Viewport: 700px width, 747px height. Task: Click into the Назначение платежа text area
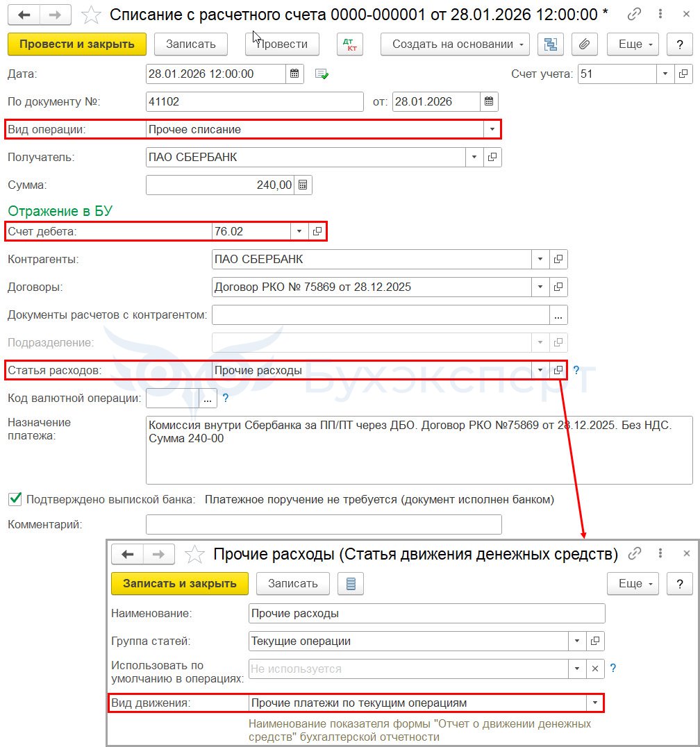click(419, 450)
